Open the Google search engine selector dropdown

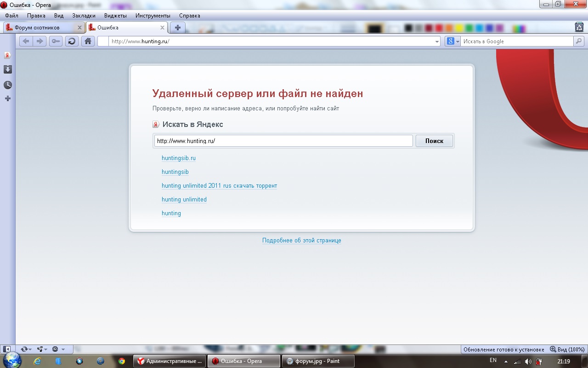452,41
